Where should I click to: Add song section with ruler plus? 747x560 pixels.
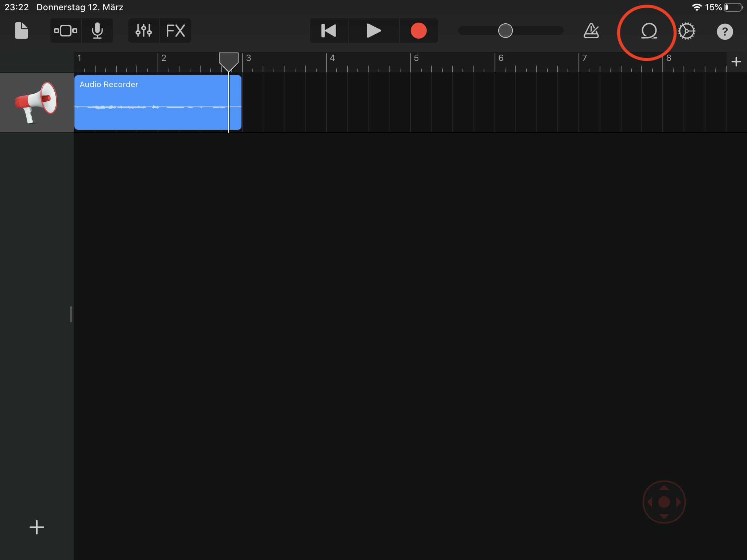pyautogui.click(x=736, y=62)
